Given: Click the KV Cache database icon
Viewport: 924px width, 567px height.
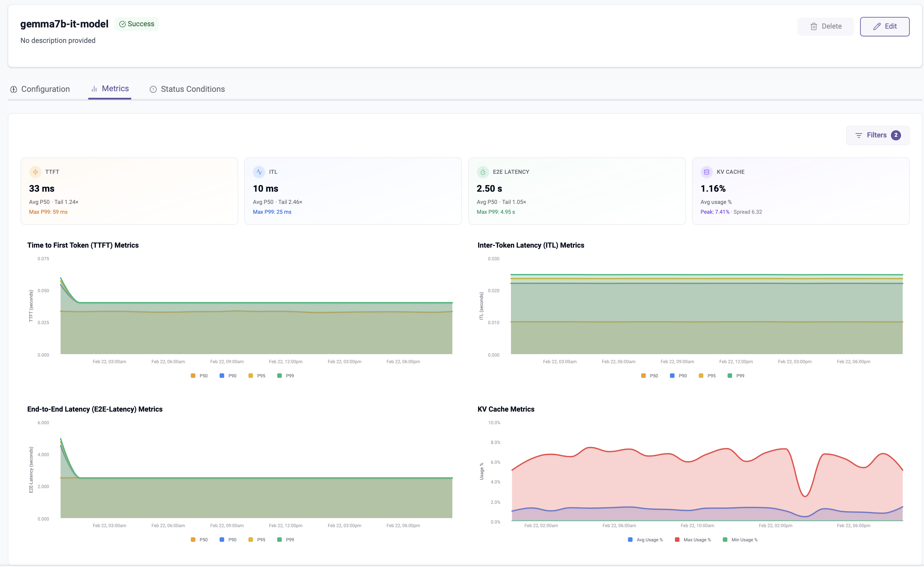Looking at the screenshot, I should tap(706, 172).
